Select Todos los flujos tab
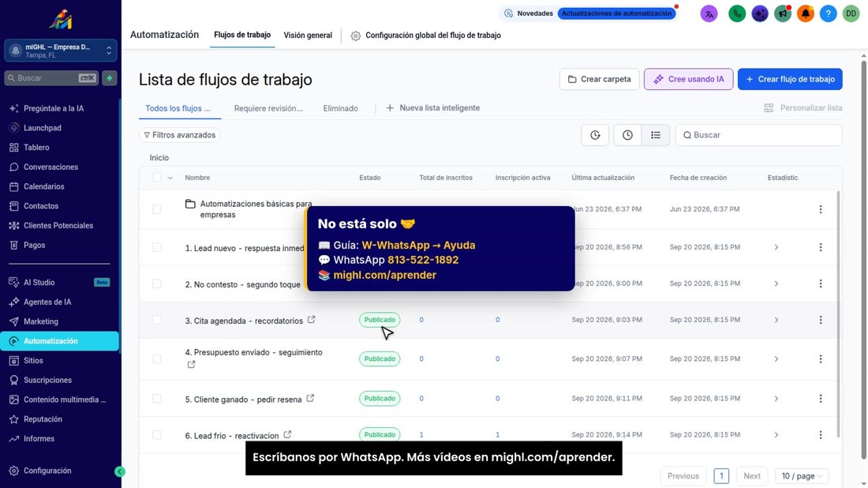The width and height of the screenshot is (868, 488). [x=178, y=108]
